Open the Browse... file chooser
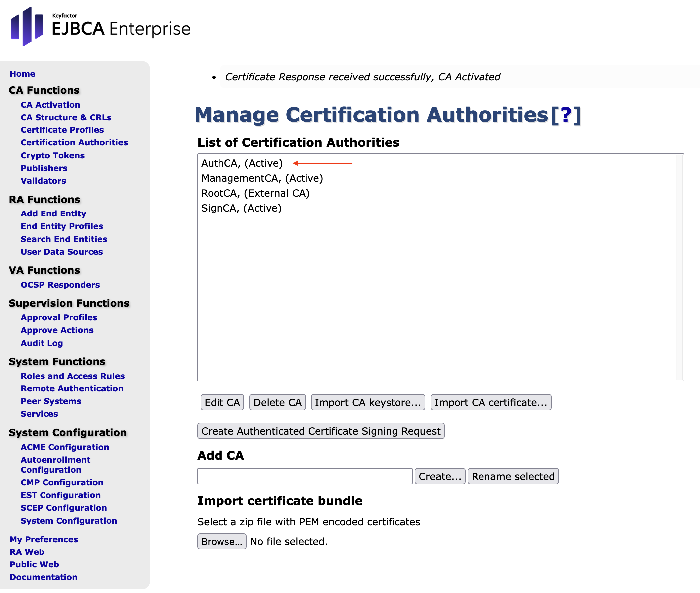The width and height of the screenshot is (700, 593). [x=221, y=542]
